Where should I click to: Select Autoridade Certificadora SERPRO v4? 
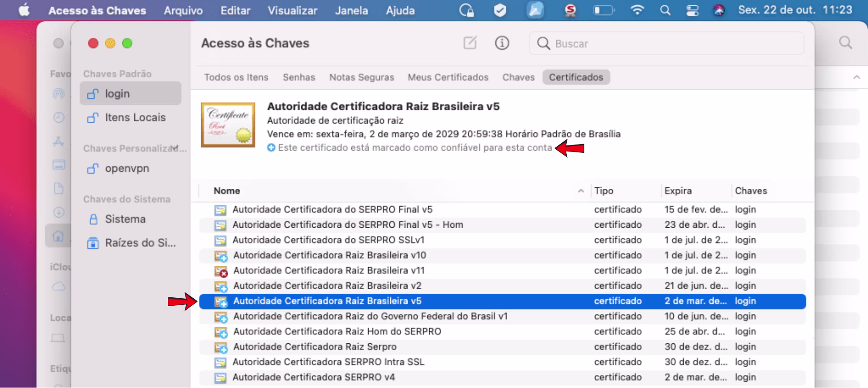pos(502,377)
